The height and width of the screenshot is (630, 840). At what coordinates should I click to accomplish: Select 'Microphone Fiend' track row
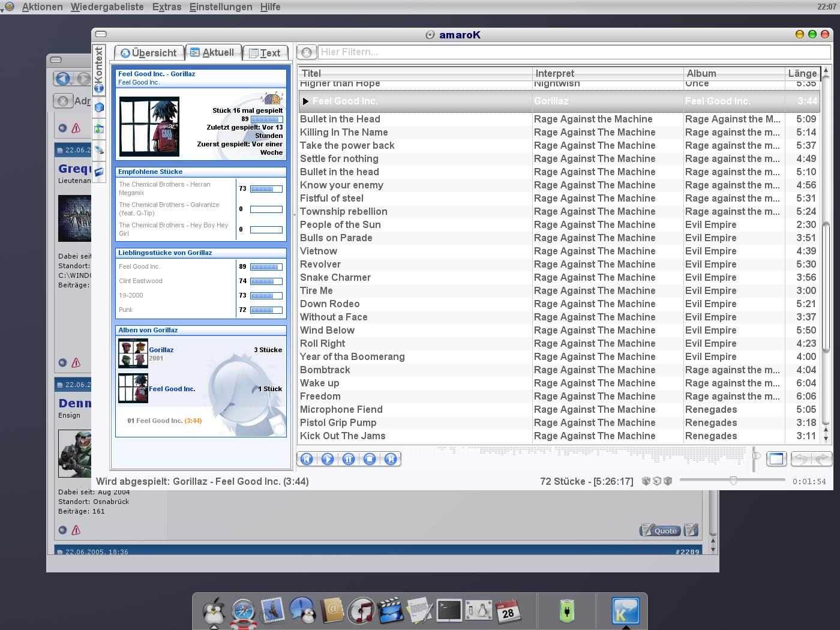click(559, 409)
